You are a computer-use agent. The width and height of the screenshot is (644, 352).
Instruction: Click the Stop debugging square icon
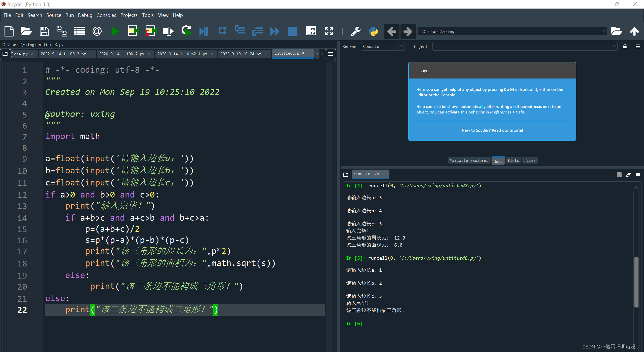pos(293,31)
